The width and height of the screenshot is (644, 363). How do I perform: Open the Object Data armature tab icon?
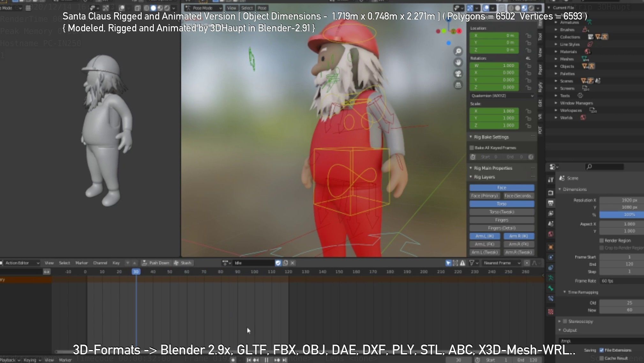[550, 278]
